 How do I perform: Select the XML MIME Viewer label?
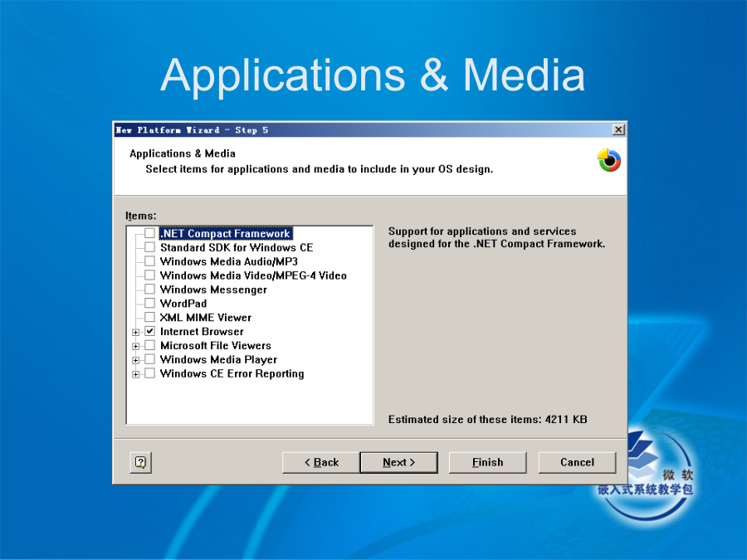[206, 318]
